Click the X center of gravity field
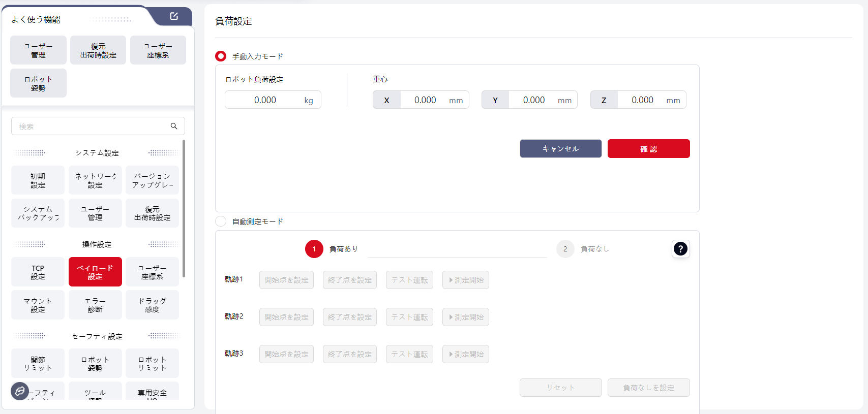The image size is (868, 414). pyautogui.click(x=425, y=100)
